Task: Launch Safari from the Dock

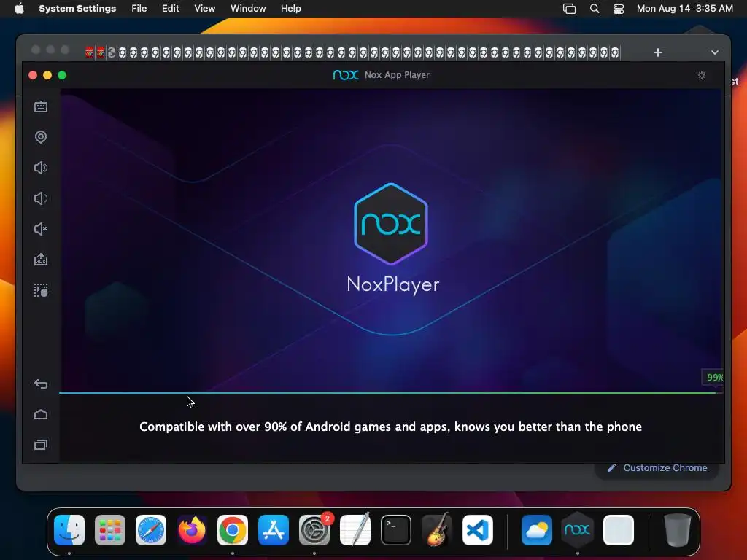Action: coord(151,529)
